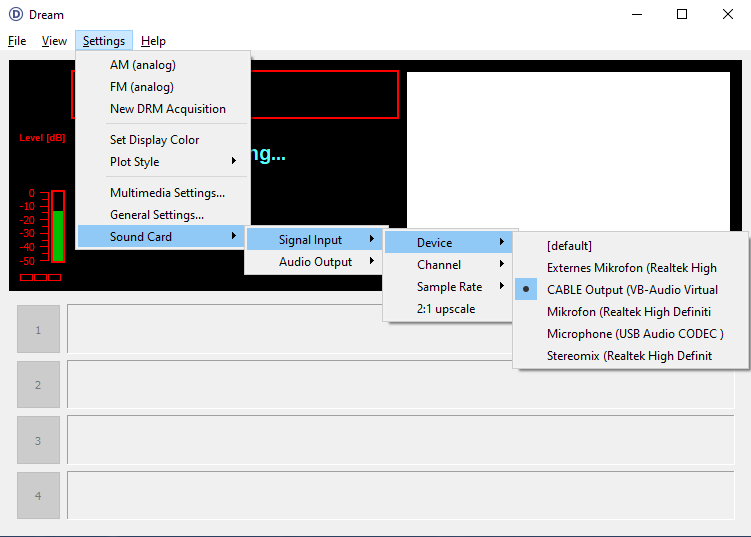751x537 pixels.
Task: Select Externes Mikrofon (Realtek High) device
Action: [631, 268]
